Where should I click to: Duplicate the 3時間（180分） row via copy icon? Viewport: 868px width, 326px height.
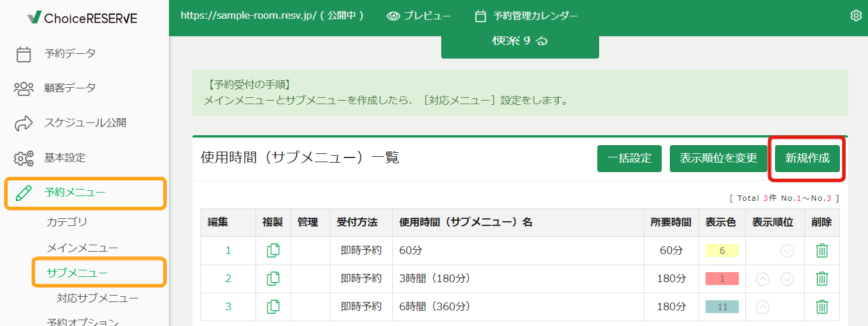pyautogui.click(x=273, y=279)
